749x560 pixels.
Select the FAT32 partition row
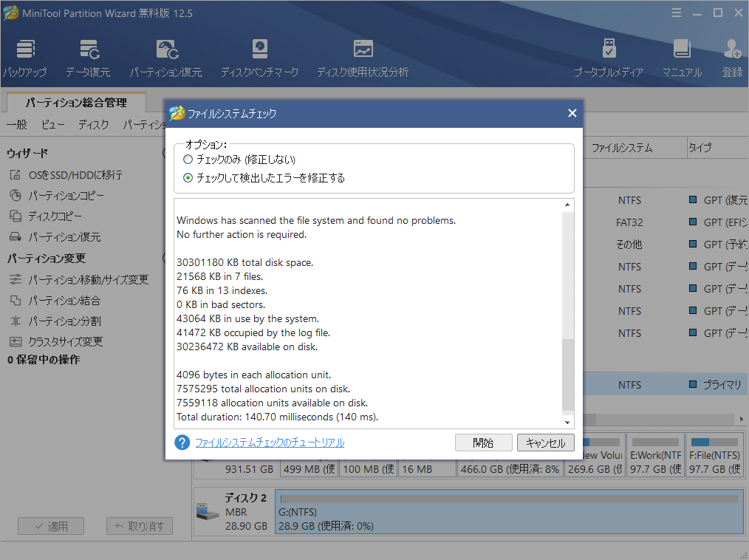[666, 222]
